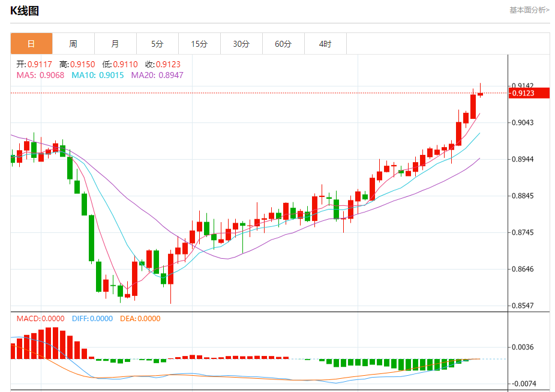
Task: Open the 5分 chart tab
Action: (x=158, y=44)
